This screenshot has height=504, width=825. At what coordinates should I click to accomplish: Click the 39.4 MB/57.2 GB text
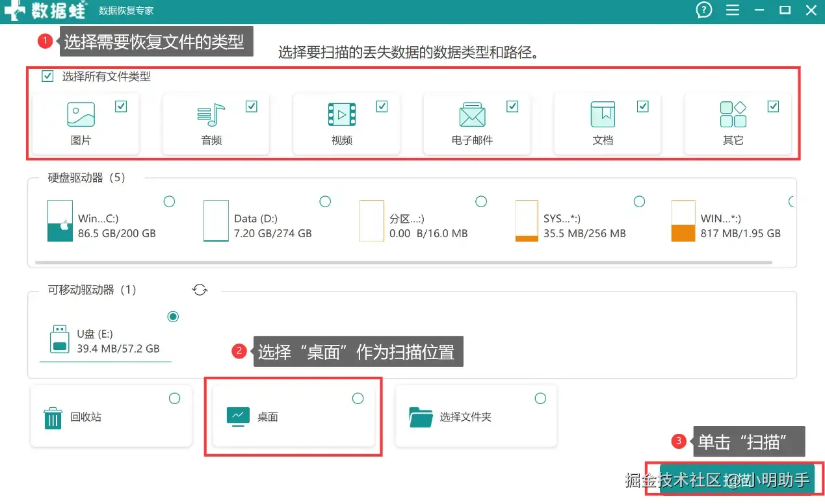118,349
